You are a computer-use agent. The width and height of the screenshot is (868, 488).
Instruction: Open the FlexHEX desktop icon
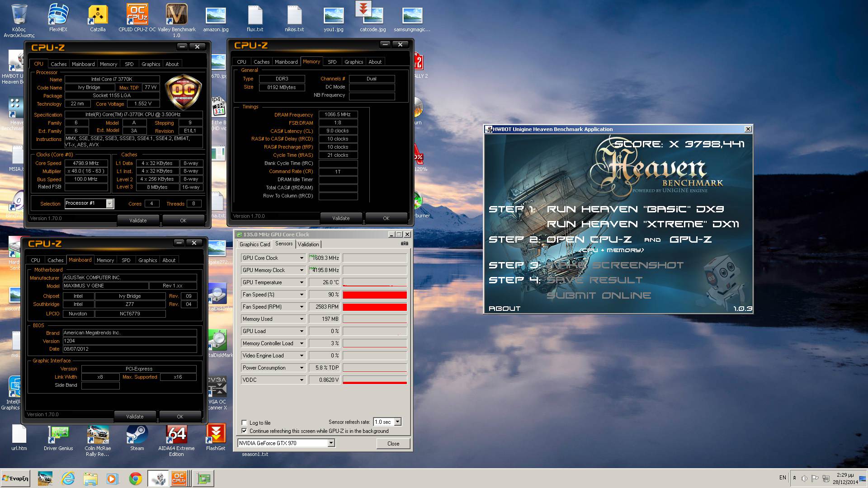(x=58, y=18)
